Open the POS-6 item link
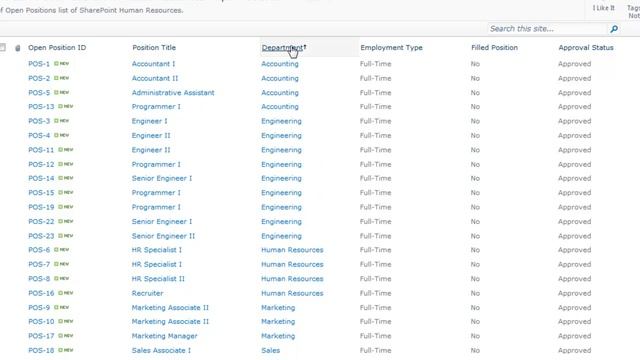Viewport: 640px width, 360px height. click(x=39, y=250)
